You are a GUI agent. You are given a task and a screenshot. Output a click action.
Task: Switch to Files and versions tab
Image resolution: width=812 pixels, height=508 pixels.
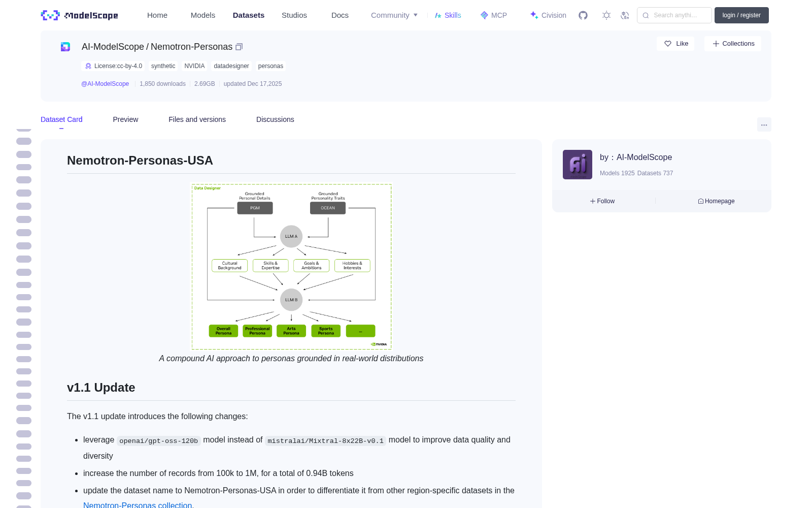pos(197,119)
